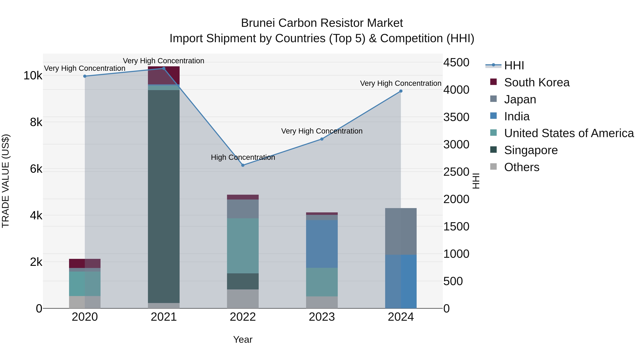Click the Japan legend color swatch

pos(494,99)
